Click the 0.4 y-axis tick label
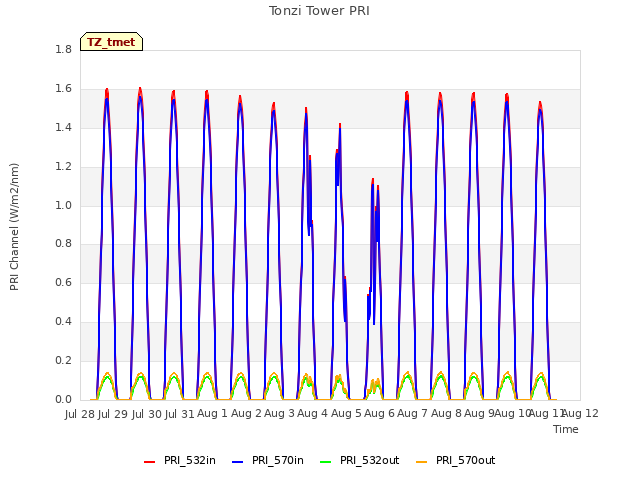640x480 pixels. (x=64, y=322)
